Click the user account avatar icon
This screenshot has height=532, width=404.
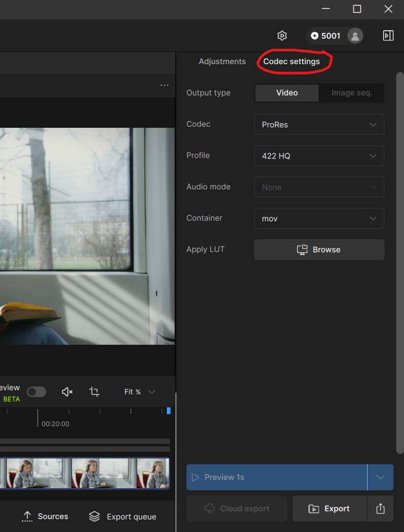pyautogui.click(x=355, y=36)
